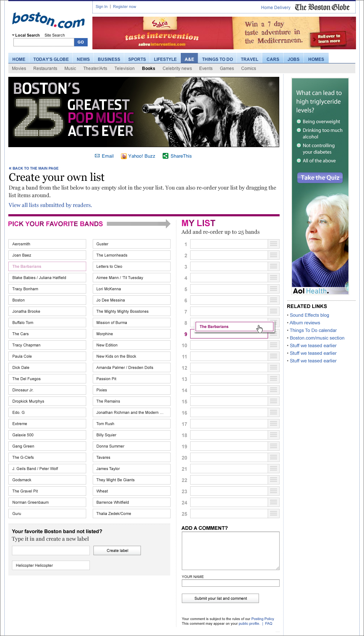The image size is (364, 636).
Task: Click the Yahoo! Buzz icon
Action: click(124, 156)
